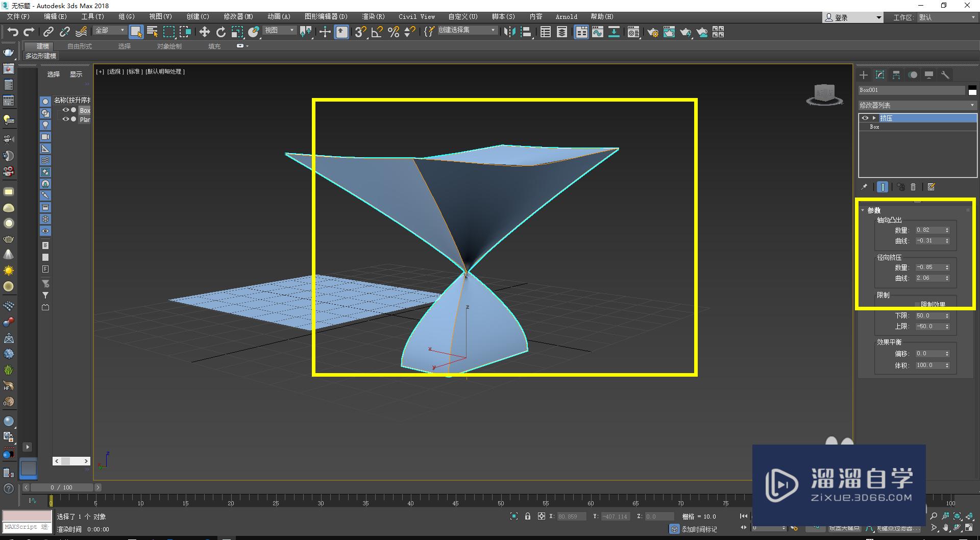Click the Undo arrow icon
The image size is (980, 540).
pyautogui.click(x=12, y=32)
